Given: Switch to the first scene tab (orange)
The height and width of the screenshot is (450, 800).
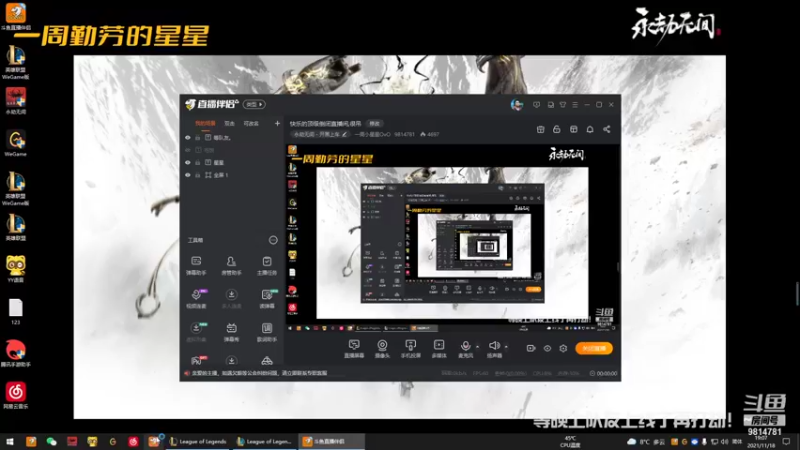Looking at the screenshot, I should (x=205, y=123).
